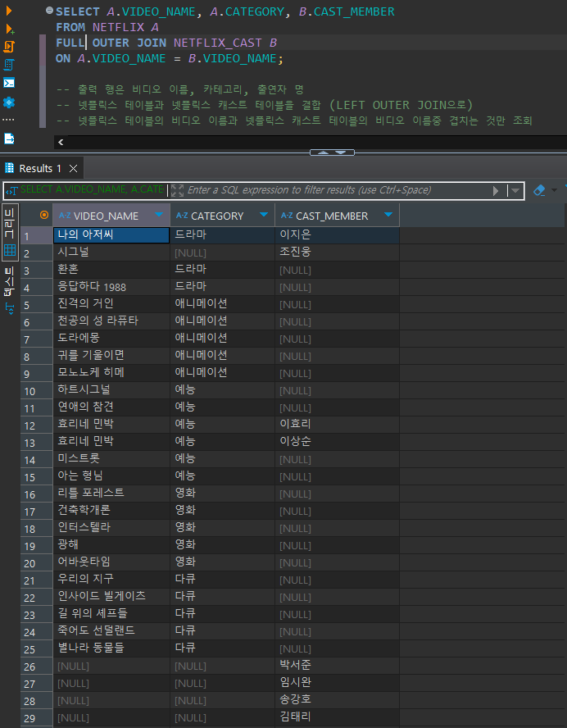Click the editor's horizontal scroll left arrow
Viewport: 567px width, 728px height.
point(61,142)
